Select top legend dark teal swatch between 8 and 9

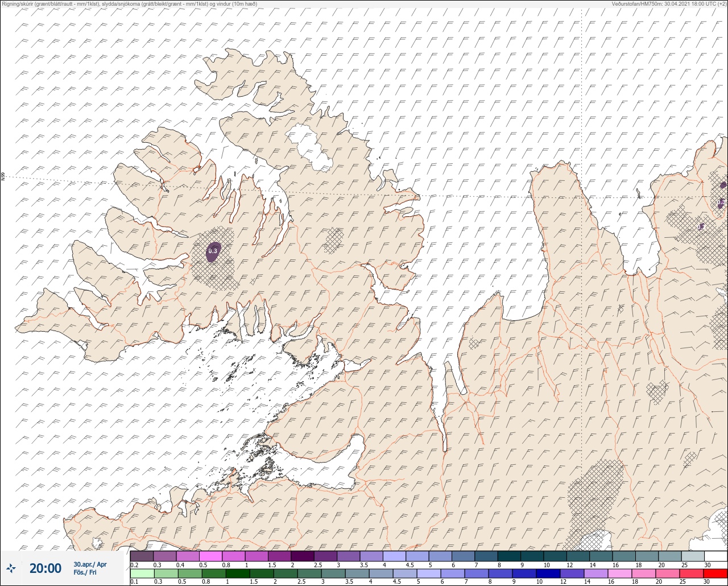(x=510, y=556)
